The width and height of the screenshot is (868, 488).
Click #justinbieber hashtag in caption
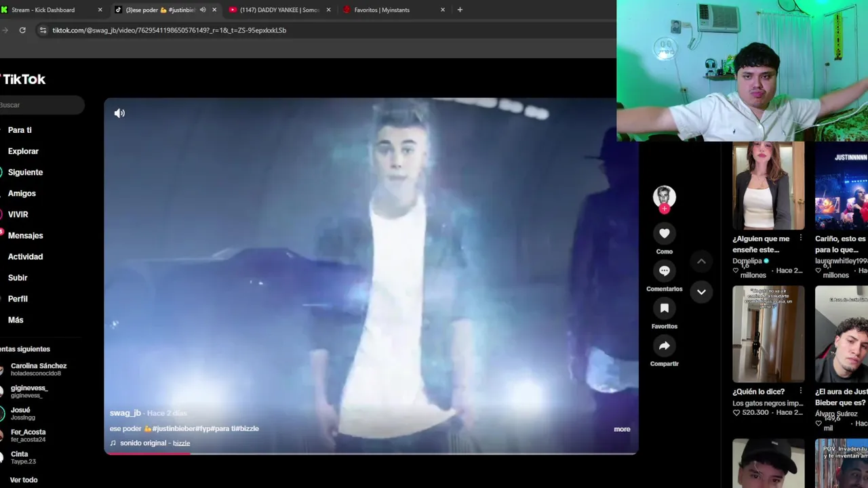click(174, 428)
